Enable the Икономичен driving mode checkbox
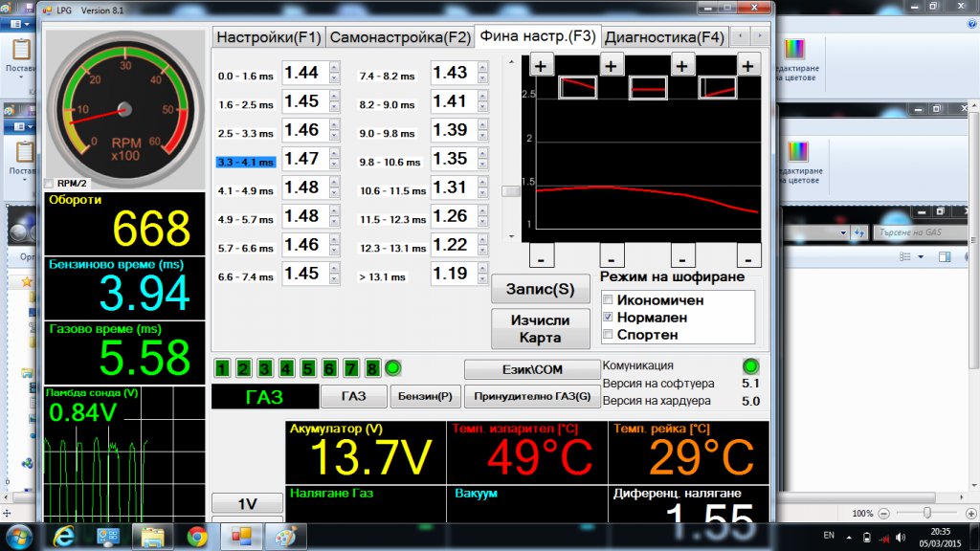 tap(608, 300)
